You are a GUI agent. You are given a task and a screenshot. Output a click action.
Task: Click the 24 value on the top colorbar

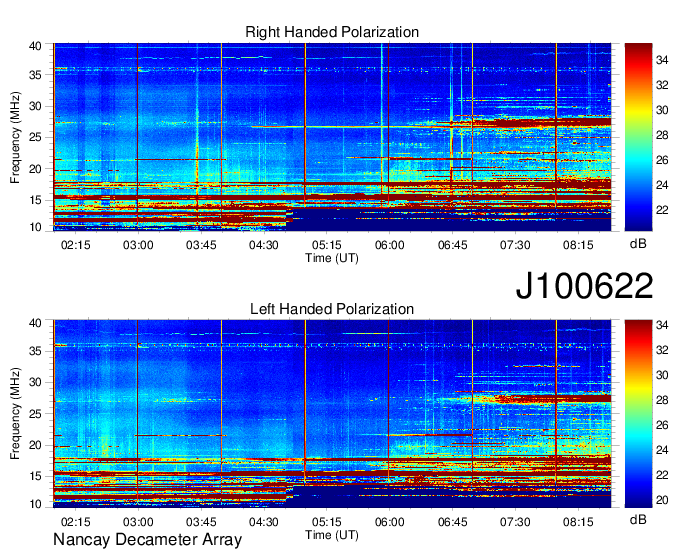pos(662,185)
